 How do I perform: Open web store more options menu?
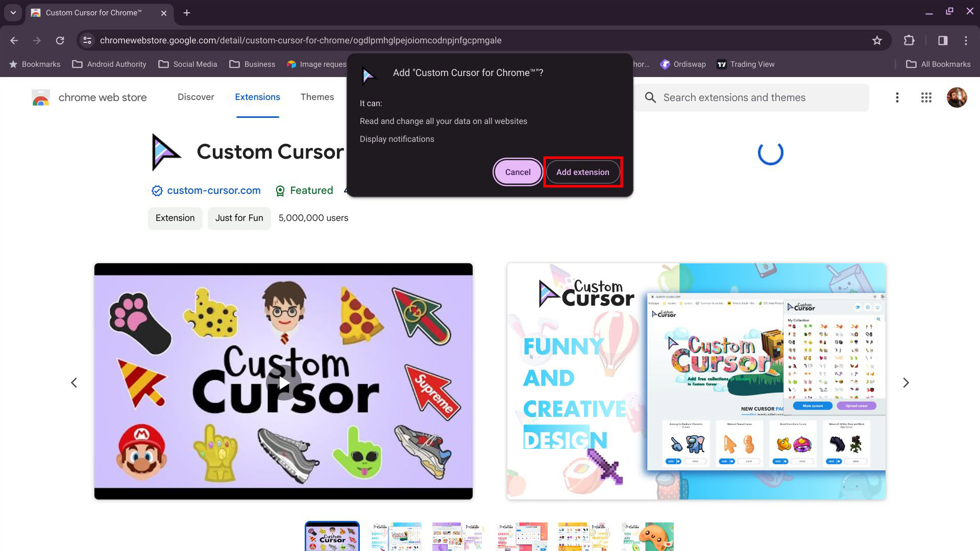pyautogui.click(x=897, y=97)
